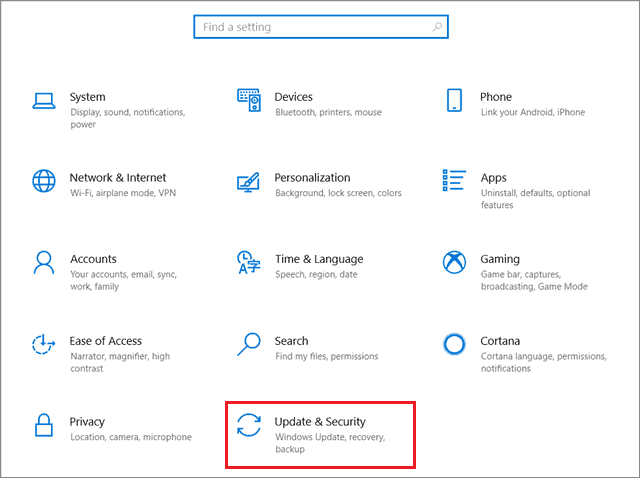Click 'Location, camera, microphone' description
This screenshot has width=640, height=478.
tap(131, 437)
